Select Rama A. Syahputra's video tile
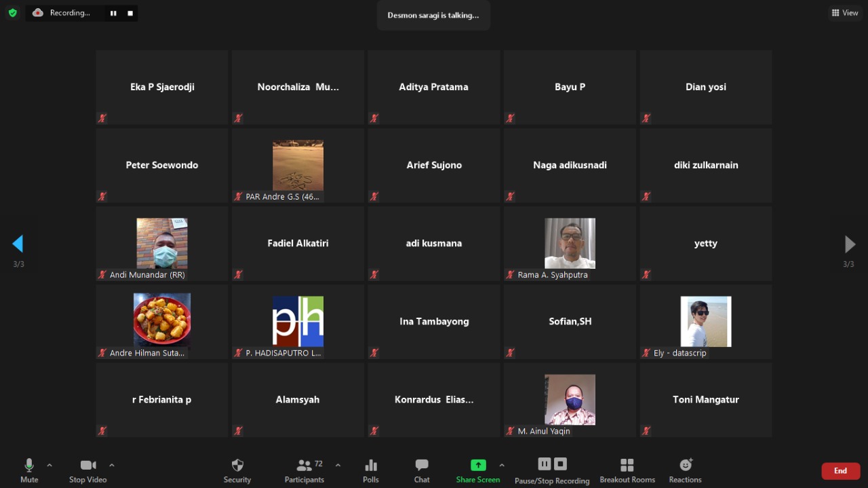The height and width of the screenshot is (488, 868). pos(570,244)
